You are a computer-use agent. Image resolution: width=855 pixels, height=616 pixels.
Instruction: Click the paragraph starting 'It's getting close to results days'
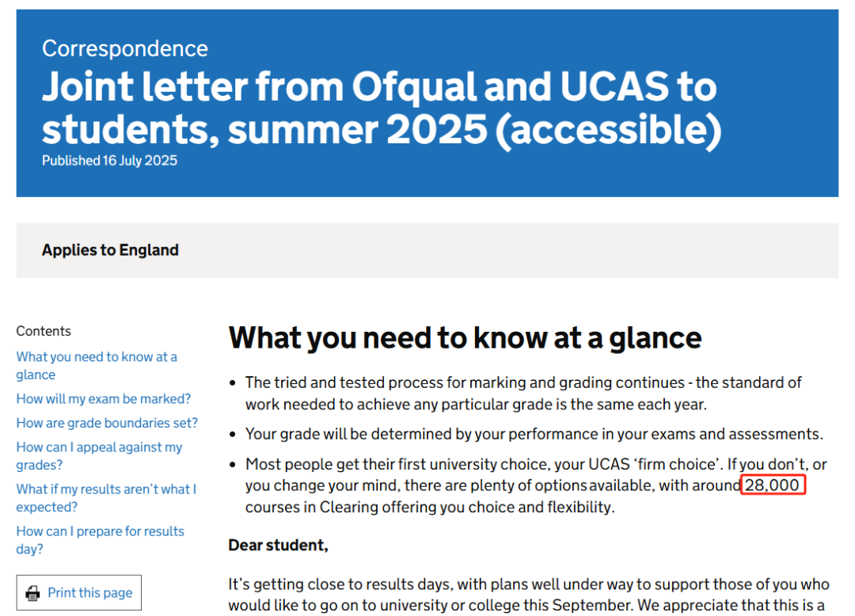(529, 595)
